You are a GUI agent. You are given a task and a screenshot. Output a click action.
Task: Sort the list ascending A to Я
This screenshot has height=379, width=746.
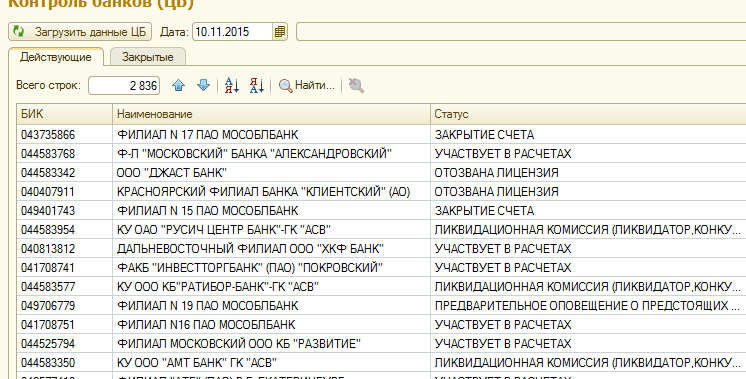tap(232, 86)
